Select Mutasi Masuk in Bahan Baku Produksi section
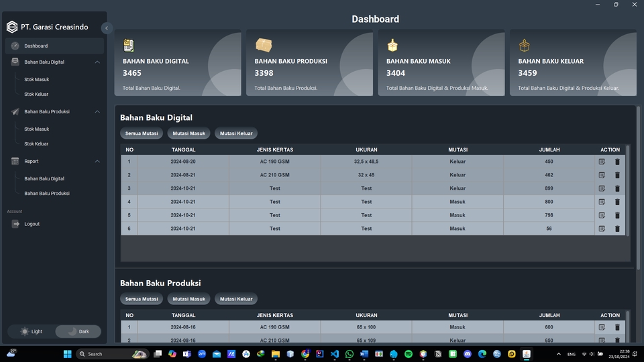The height and width of the screenshot is (362, 644). (x=189, y=299)
